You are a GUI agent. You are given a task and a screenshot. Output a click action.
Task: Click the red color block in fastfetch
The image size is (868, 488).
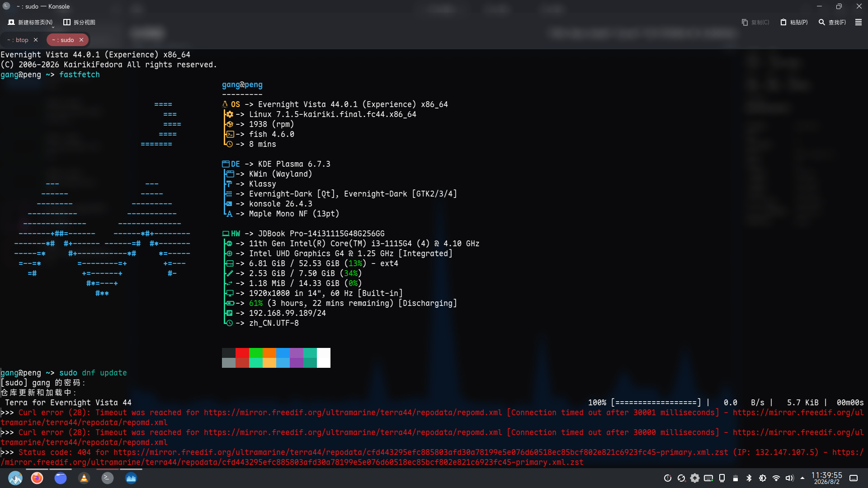(x=242, y=353)
